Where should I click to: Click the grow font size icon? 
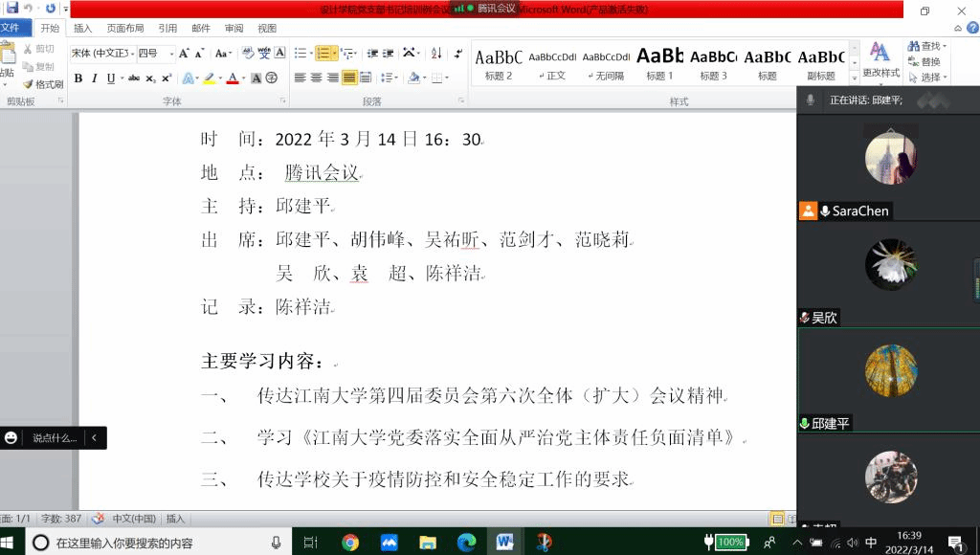(x=185, y=54)
